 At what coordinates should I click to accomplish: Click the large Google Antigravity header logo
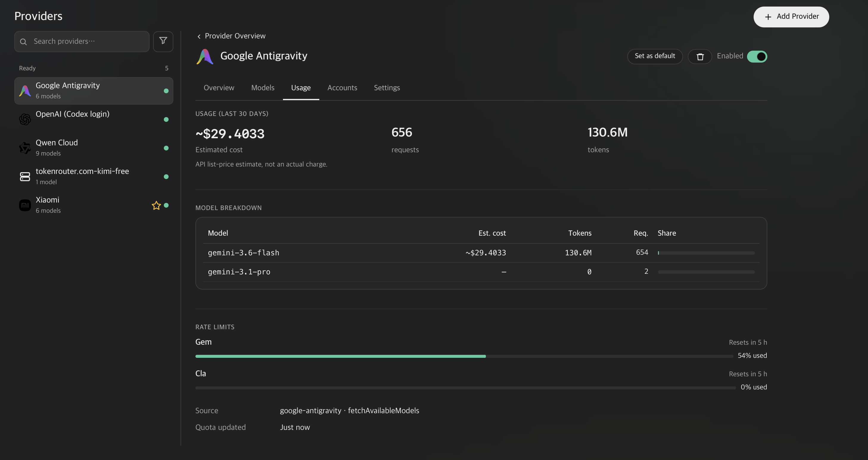click(x=205, y=56)
